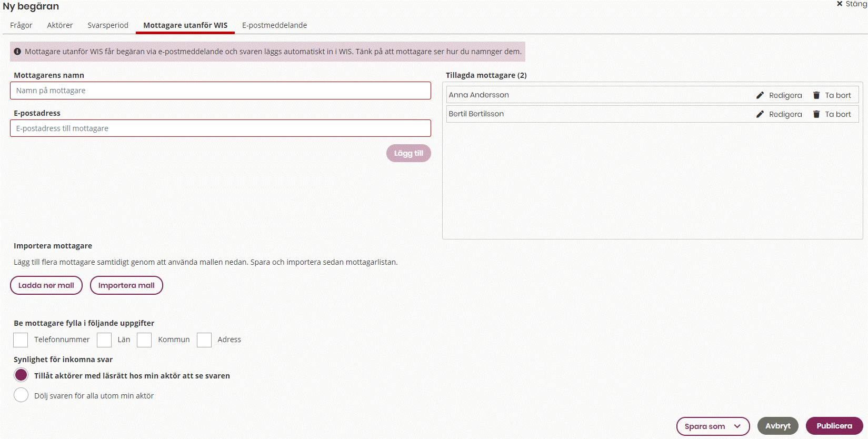Click the 'Importera mall' button

pyautogui.click(x=126, y=285)
